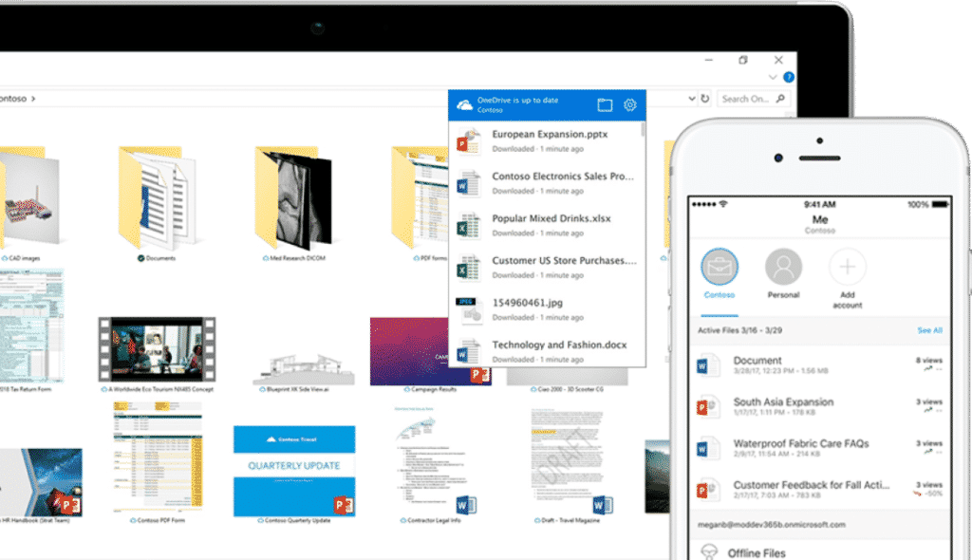This screenshot has height=560, width=972.
Task: Tap the 'Me' page title on phone
Action: click(x=819, y=219)
